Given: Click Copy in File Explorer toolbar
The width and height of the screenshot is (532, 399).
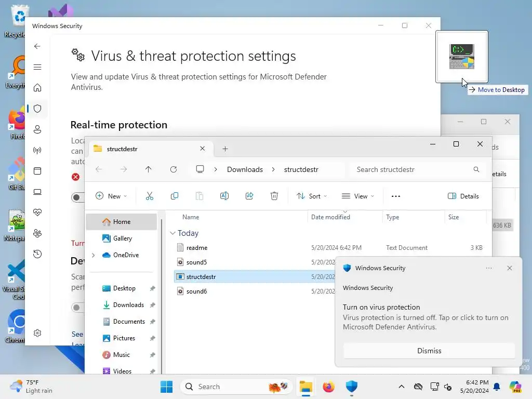Looking at the screenshot, I should 175,196.
